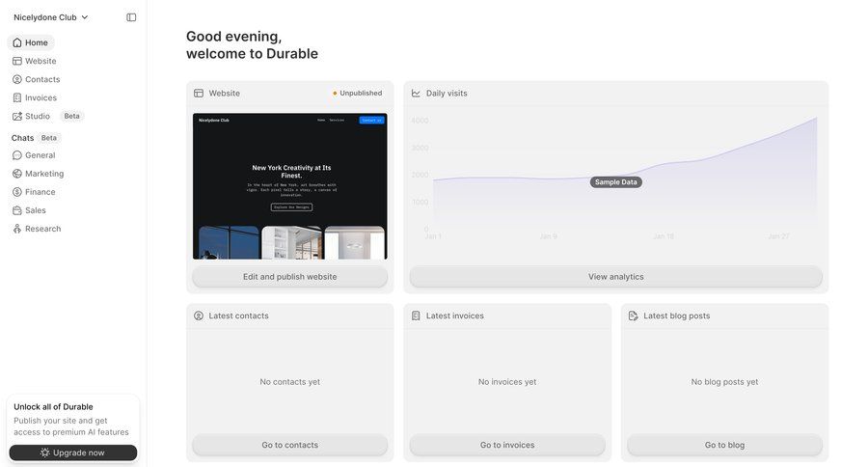Click the View analytics button
This screenshot has height=467, width=868.
point(615,277)
